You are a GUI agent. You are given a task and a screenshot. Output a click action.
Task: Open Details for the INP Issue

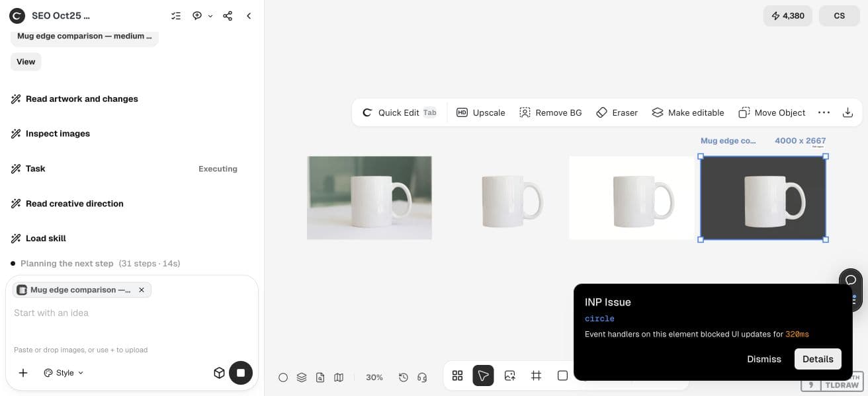818,359
